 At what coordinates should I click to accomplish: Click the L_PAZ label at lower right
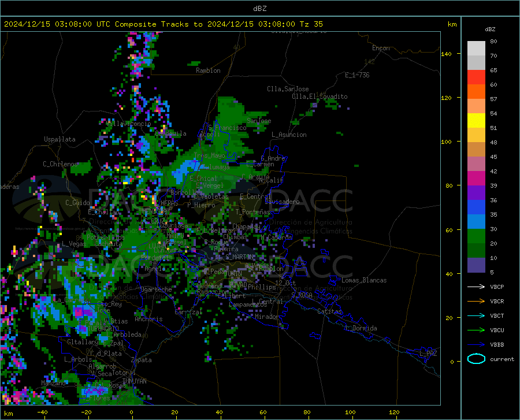(428, 354)
